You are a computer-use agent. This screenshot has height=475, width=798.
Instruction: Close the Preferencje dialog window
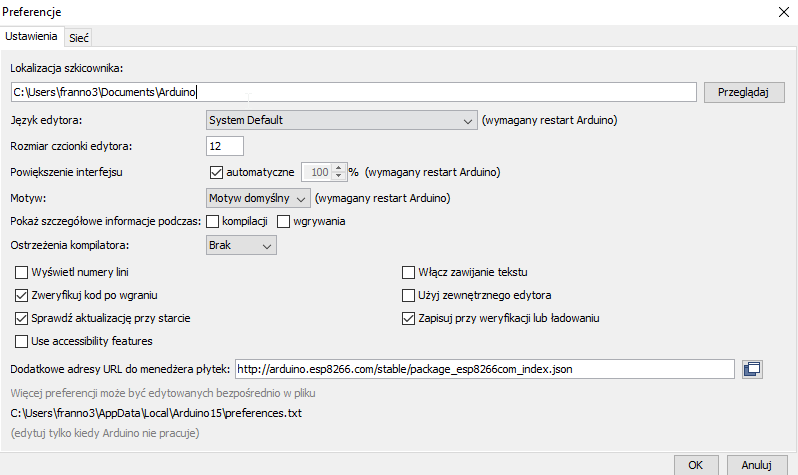780,12
